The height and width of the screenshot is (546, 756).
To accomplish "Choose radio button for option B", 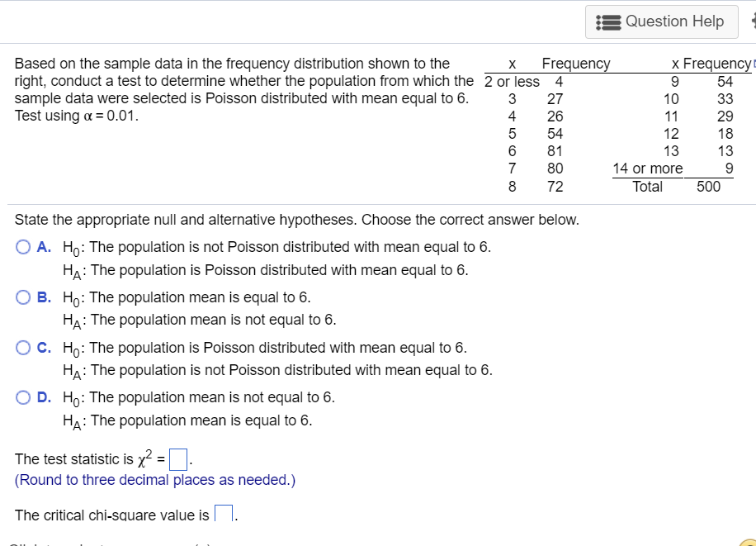I will point(23,297).
